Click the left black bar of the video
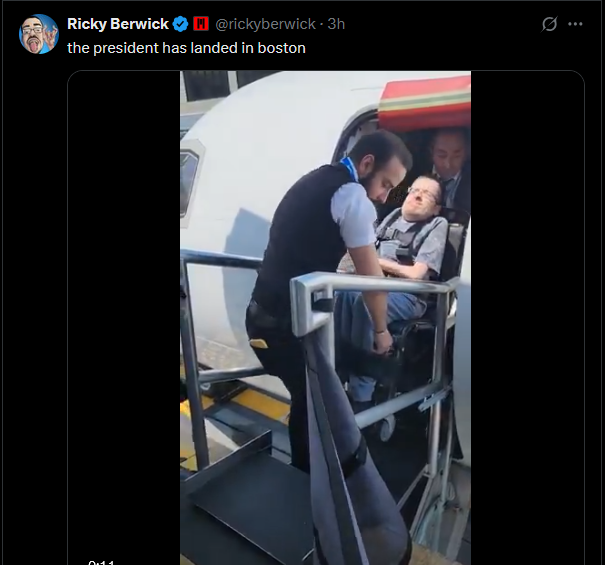 click(x=124, y=317)
